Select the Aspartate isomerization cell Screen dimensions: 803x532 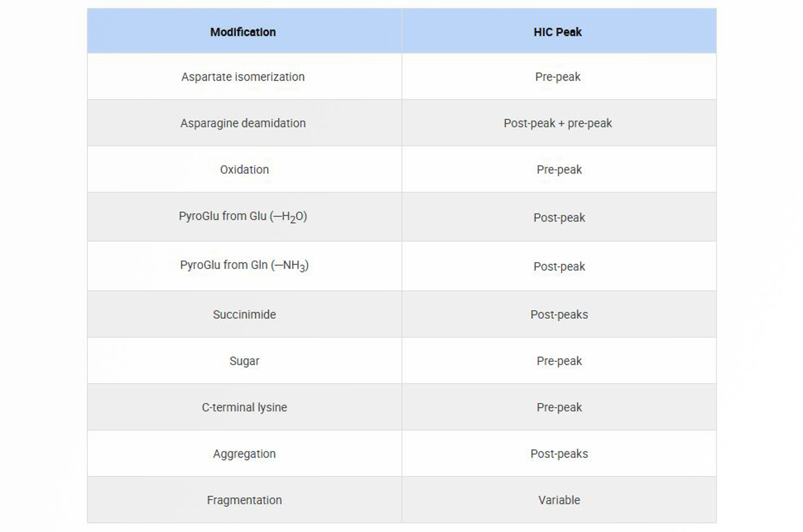243,77
